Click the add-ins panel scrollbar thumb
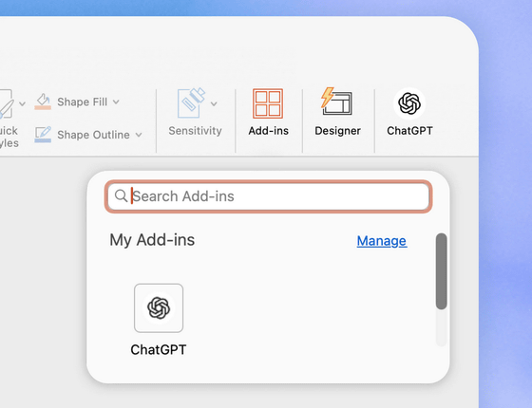This screenshot has width=532, height=408. [x=441, y=271]
